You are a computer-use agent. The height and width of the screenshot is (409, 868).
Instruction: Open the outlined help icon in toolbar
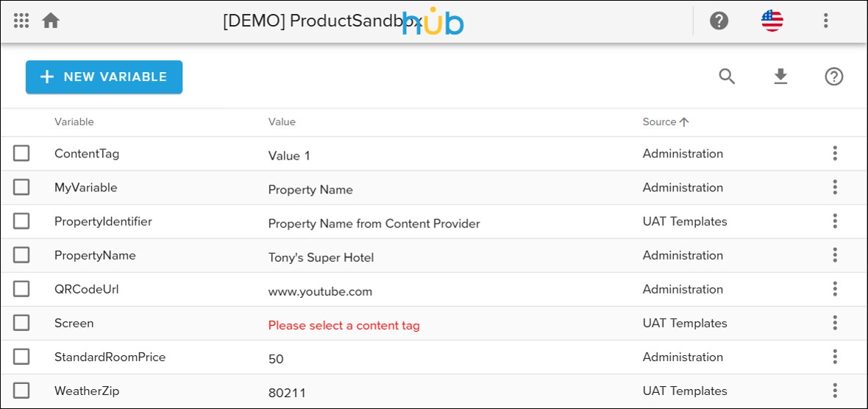(x=833, y=77)
